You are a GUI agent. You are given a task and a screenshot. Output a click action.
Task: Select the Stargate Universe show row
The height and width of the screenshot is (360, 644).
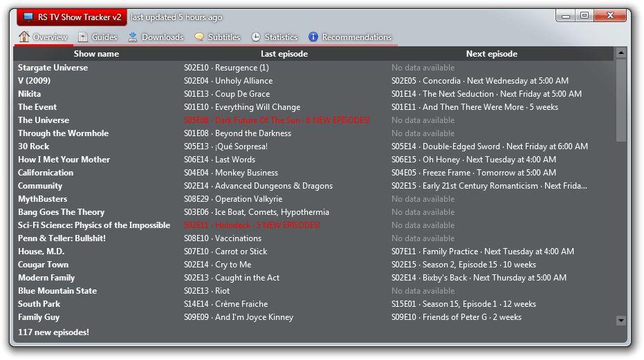[53, 68]
